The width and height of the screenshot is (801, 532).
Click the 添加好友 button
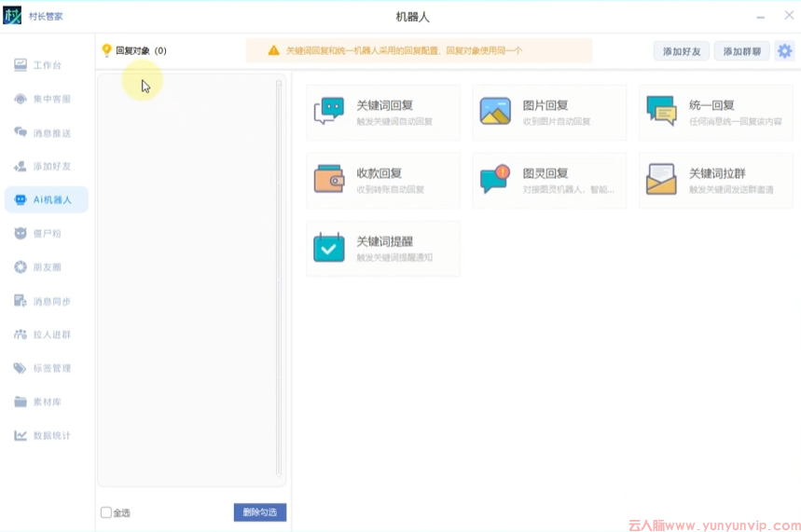click(x=681, y=51)
